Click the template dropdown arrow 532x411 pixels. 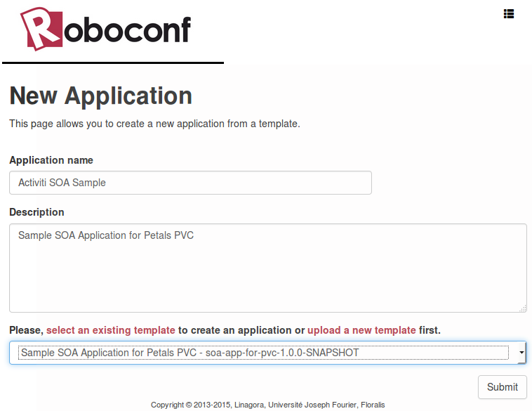point(521,353)
